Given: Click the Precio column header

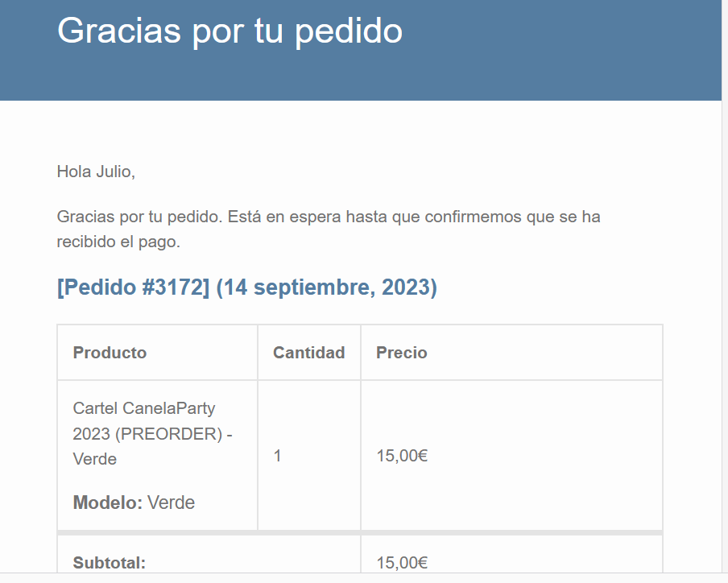Looking at the screenshot, I should [x=402, y=353].
